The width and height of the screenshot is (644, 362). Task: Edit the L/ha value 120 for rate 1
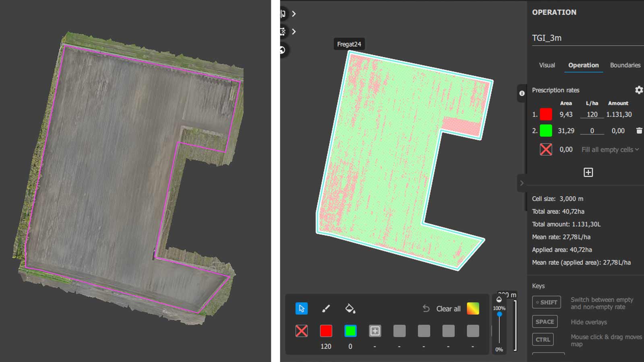[592, 114]
